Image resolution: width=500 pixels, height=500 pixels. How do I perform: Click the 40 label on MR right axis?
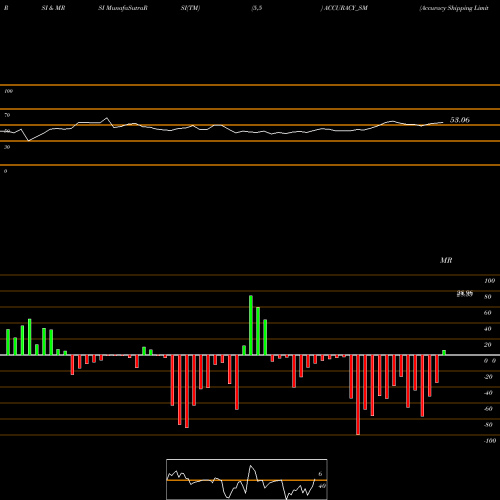point(487,329)
